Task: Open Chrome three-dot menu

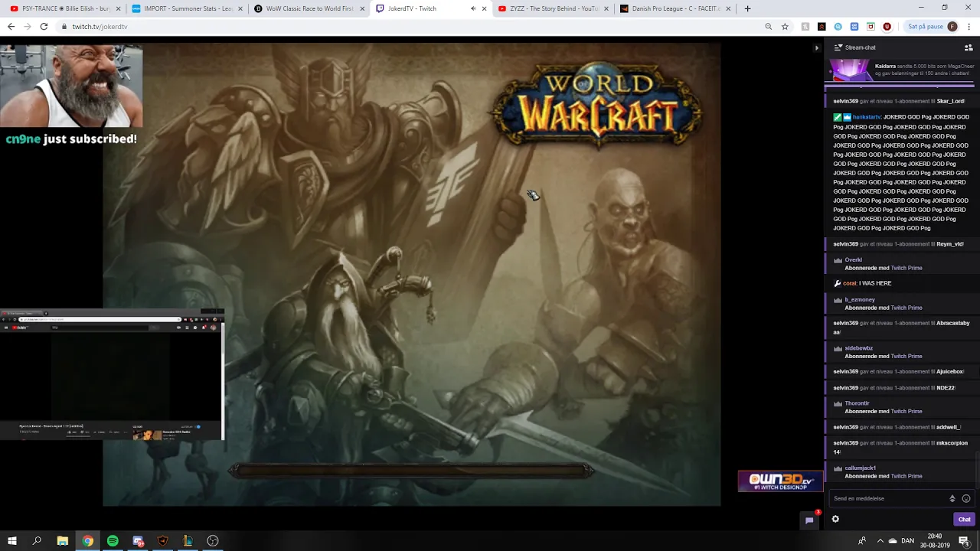Action: [x=969, y=26]
